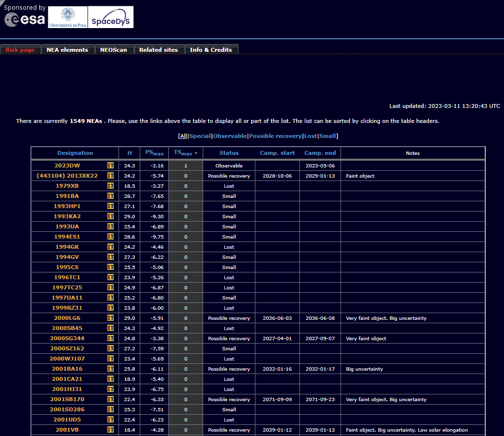Open the Info & Credits tab
This screenshot has height=436, width=504.
[211, 49]
